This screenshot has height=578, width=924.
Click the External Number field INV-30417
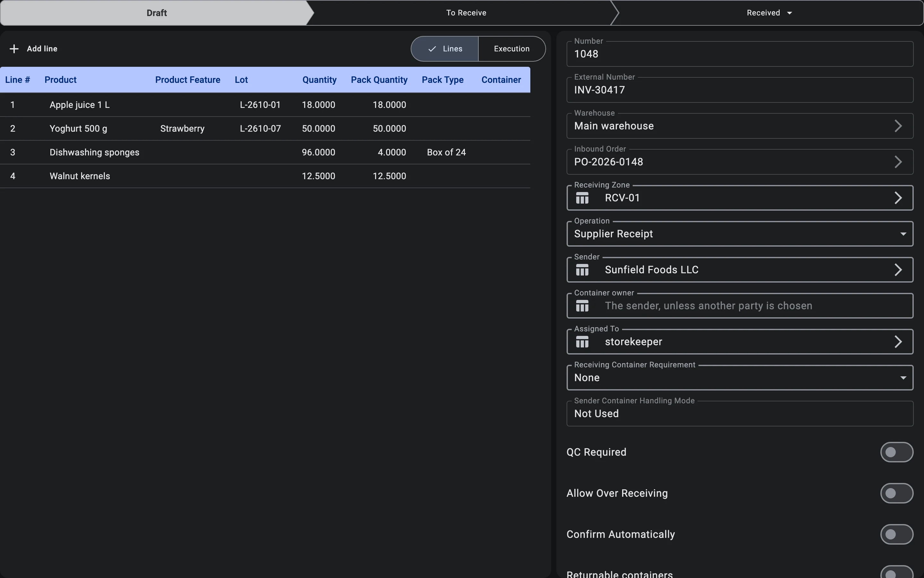pos(740,90)
